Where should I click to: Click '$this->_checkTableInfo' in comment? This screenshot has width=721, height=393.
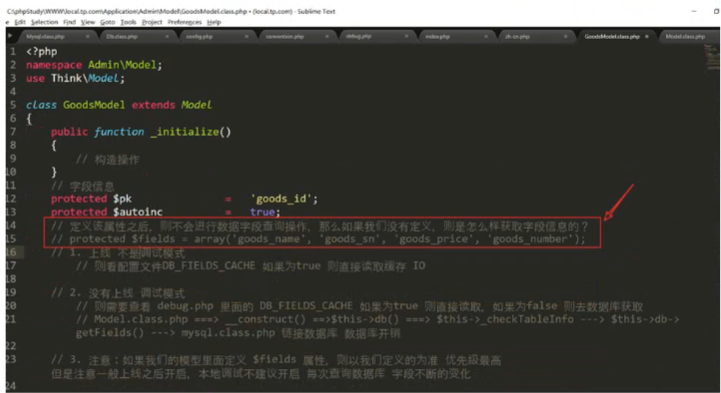[505, 319]
